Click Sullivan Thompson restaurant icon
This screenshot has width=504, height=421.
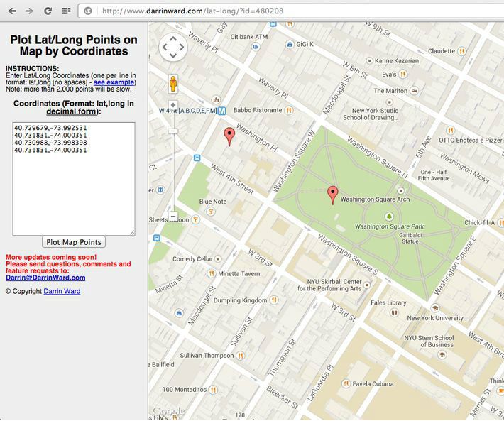[241, 356]
